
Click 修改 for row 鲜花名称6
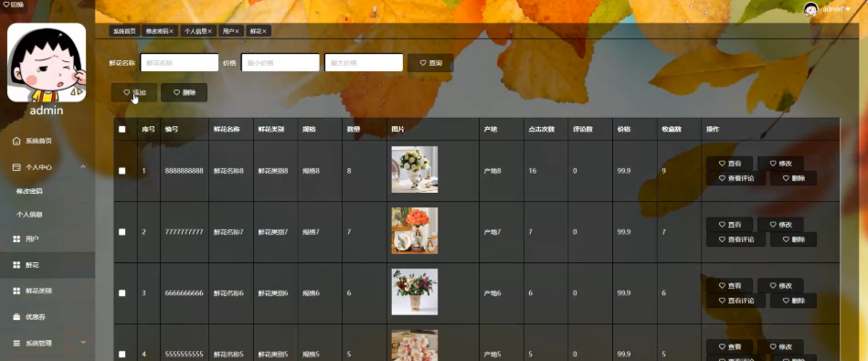pos(780,286)
